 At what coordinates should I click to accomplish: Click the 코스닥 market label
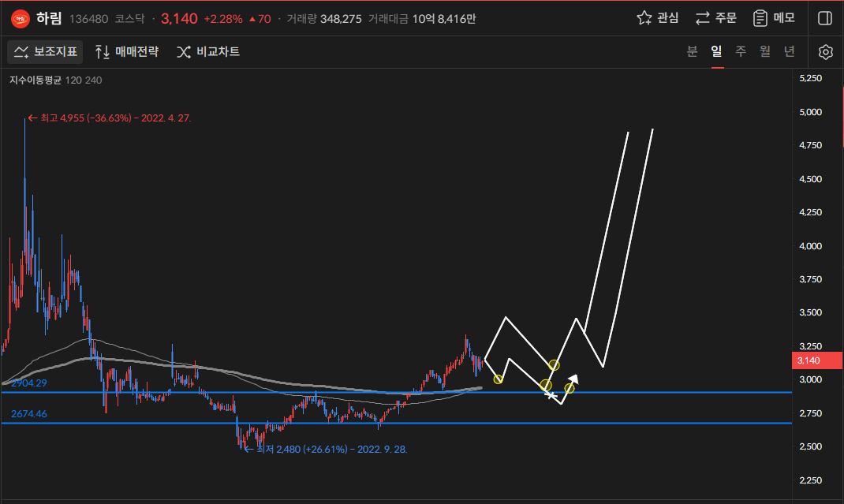pos(129,19)
